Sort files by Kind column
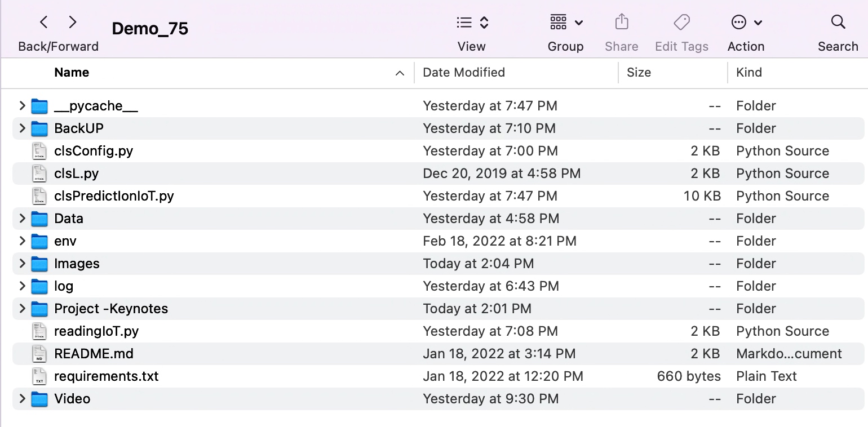This screenshot has height=427, width=868. click(x=749, y=73)
